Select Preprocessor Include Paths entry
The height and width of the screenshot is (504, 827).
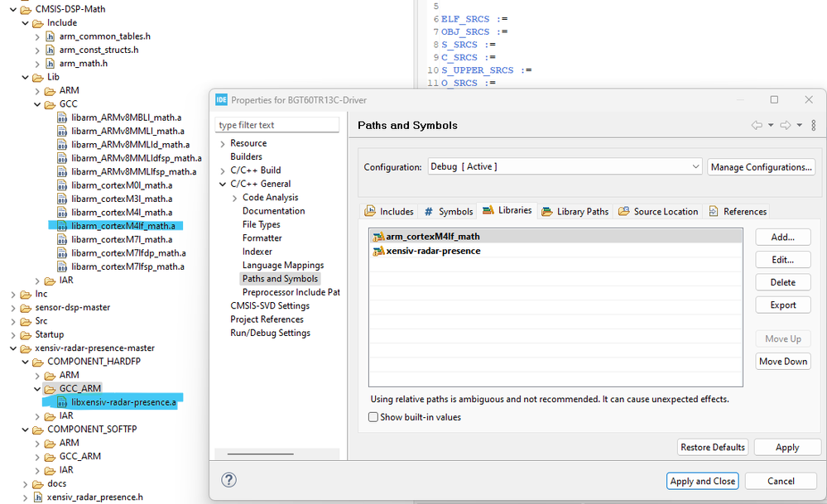[x=291, y=293]
